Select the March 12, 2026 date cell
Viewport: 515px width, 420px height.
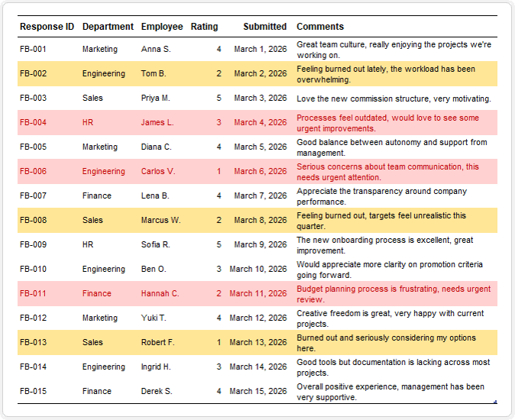[x=258, y=318]
